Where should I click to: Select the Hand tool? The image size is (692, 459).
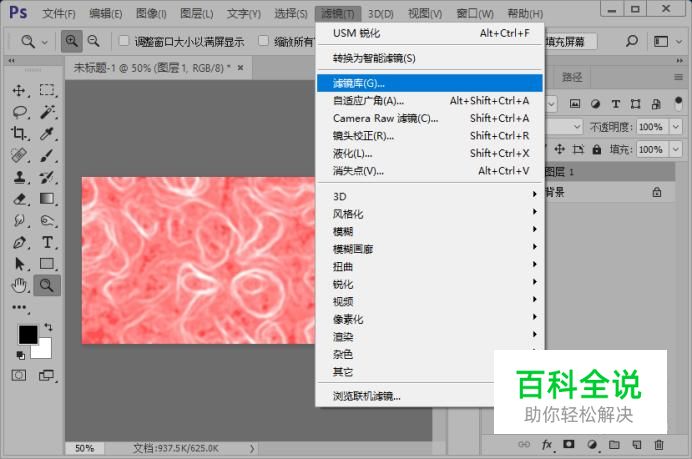(19, 286)
